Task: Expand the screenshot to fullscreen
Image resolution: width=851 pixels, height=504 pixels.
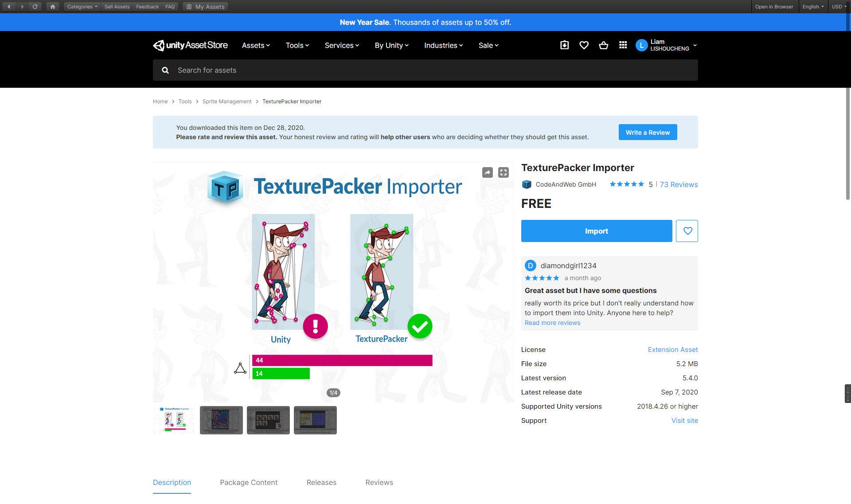Action: (503, 172)
